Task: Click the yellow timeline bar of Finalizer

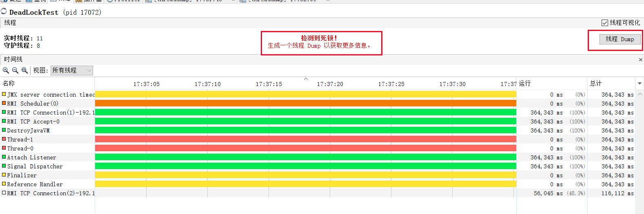Action: tap(306, 175)
